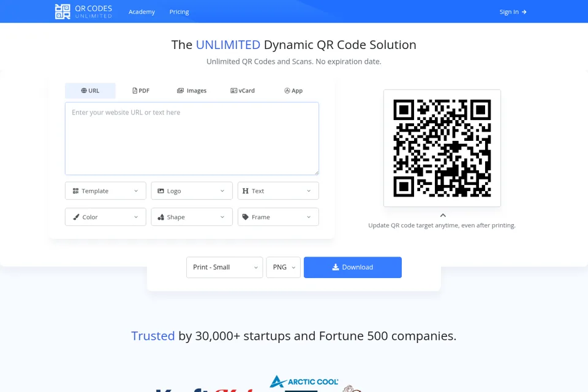Click the globe icon on URL tab
Screen dimensions: 588x392
pyautogui.click(x=84, y=91)
